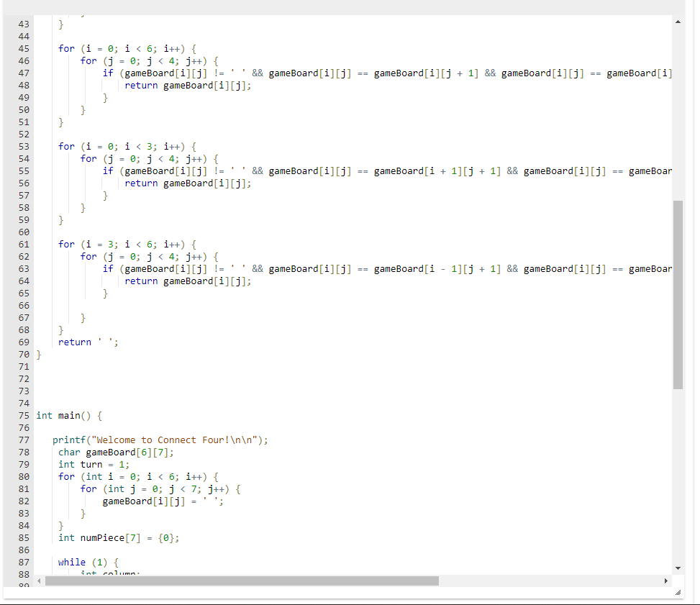
Task: Click the vertical scrollbar down arrow
Action: click(677, 568)
